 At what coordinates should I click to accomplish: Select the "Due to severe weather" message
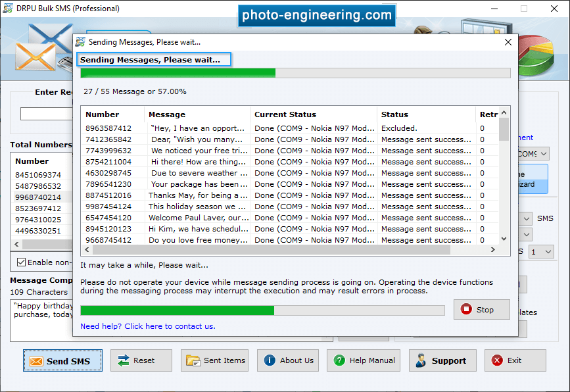click(199, 173)
